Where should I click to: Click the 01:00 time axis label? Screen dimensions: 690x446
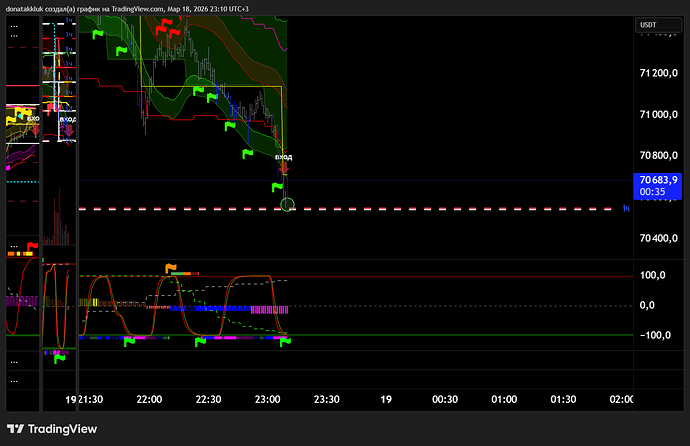(x=503, y=399)
